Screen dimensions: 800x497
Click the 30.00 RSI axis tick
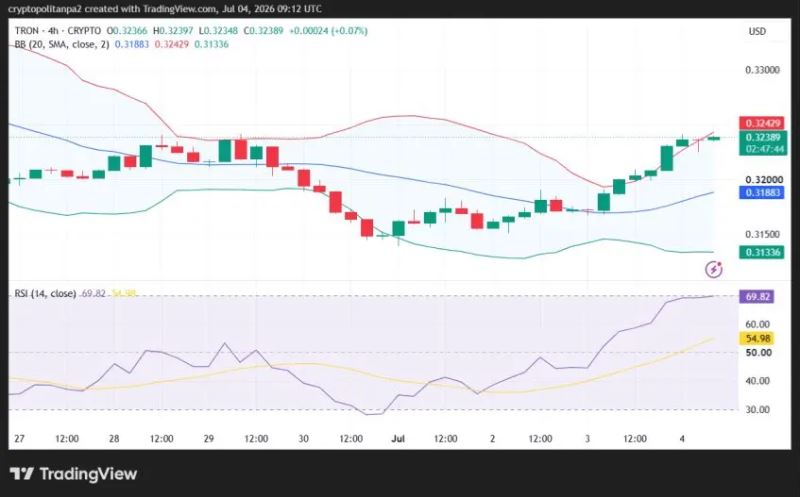[x=757, y=409]
